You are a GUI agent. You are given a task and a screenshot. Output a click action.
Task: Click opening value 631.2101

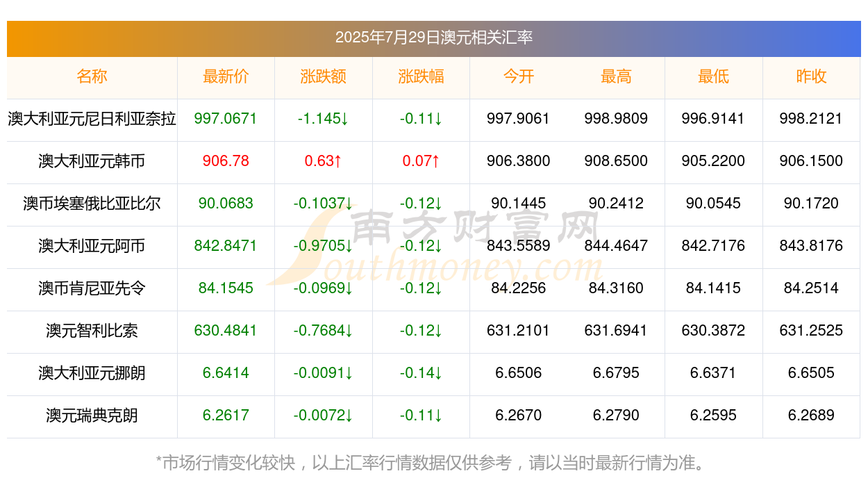click(x=519, y=331)
